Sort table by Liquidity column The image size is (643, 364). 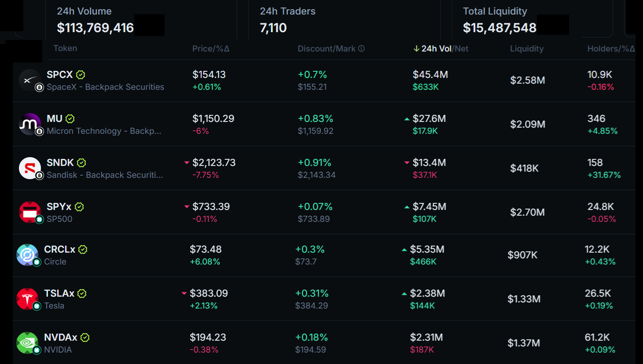point(527,49)
